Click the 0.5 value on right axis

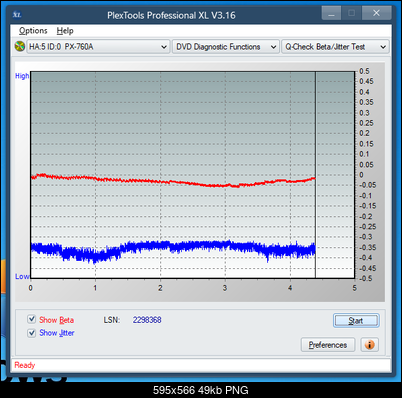[364, 71]
